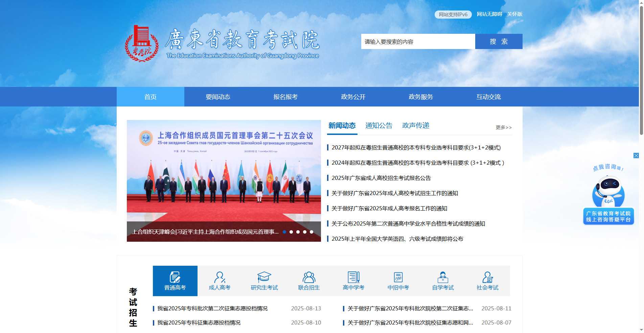644x333 pixels.
Task: Click the 社会考试 ID-card icon
Action: click(x=487, y=277)
